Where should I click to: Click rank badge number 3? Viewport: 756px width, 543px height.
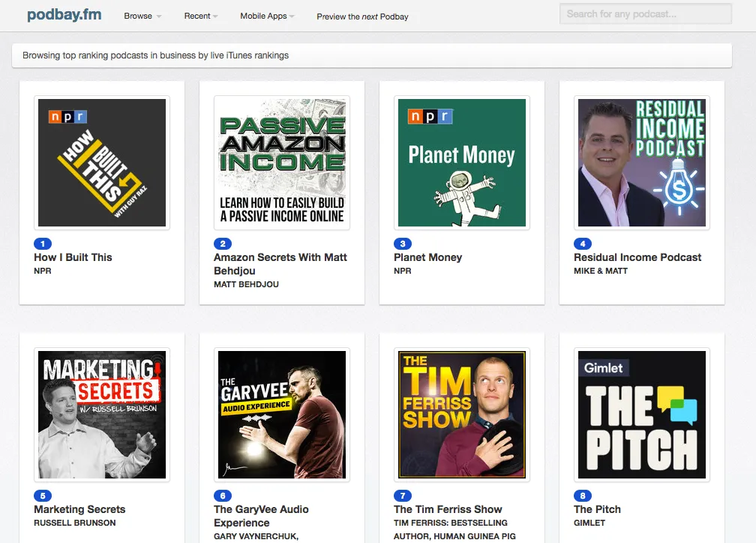point(403,244)
